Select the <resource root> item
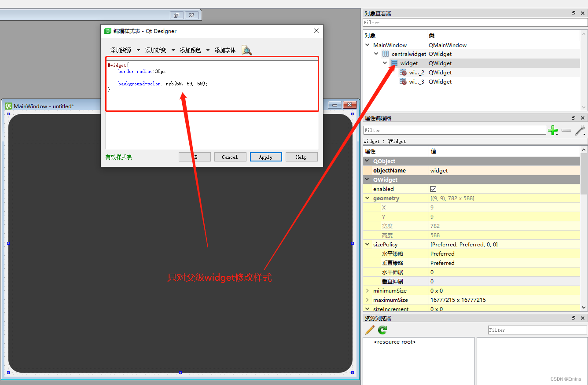The width and height of the screenshot is (588, 385). pyautogui.click(x=395, y=342)
